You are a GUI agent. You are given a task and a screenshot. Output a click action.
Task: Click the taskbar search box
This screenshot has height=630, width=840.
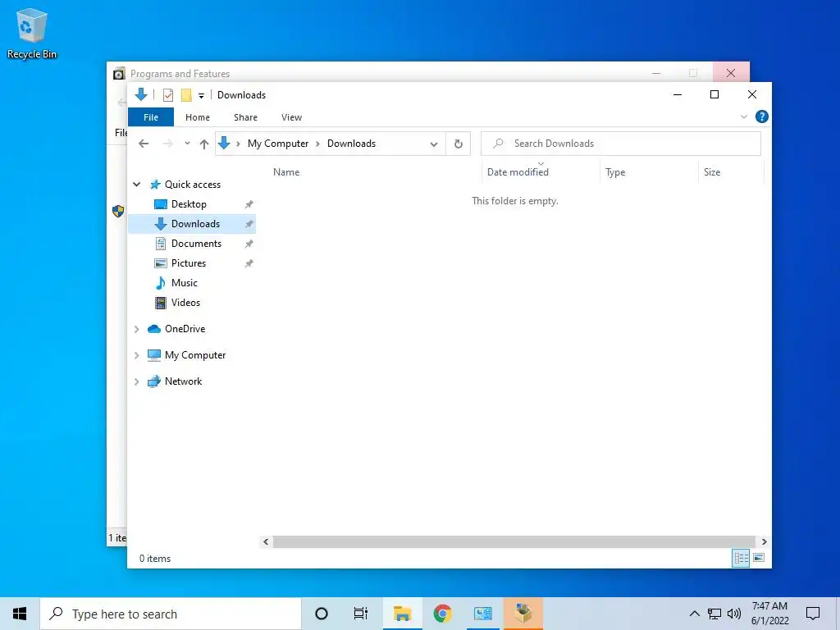pos(171,614)
